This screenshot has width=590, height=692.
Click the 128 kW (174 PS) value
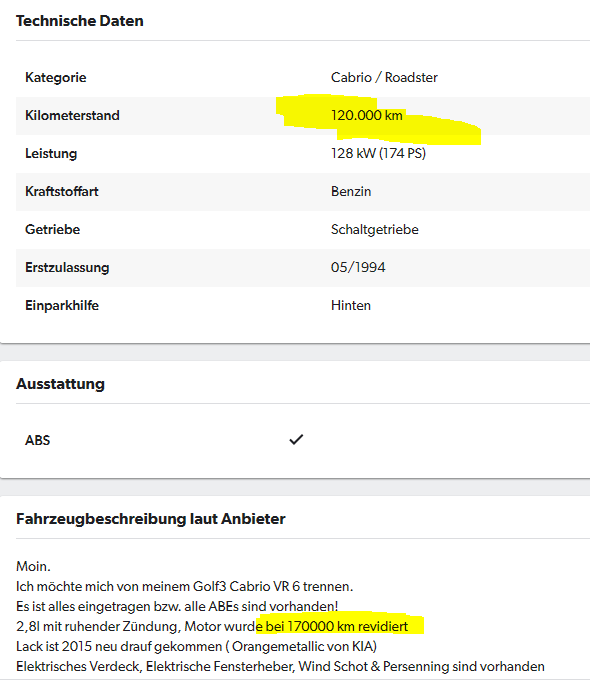pyautogui.click(x=378, y=153)
